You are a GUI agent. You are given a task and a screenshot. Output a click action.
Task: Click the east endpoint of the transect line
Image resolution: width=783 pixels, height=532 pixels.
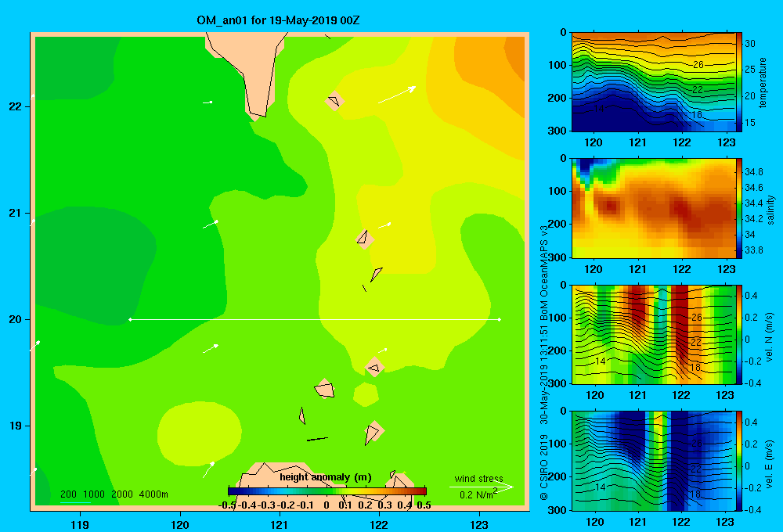(500, 319)
